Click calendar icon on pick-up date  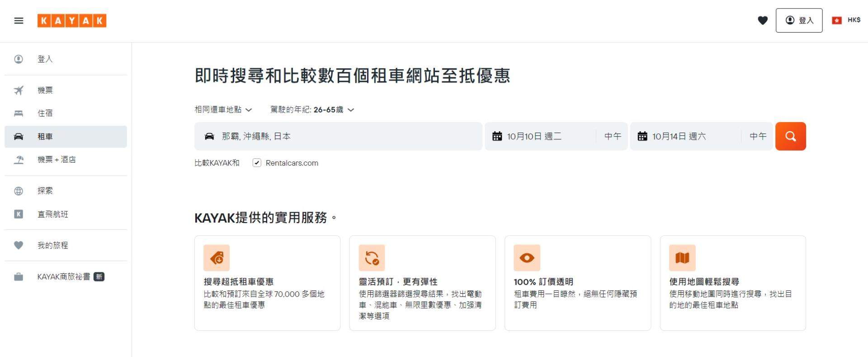tap(497, 136)
